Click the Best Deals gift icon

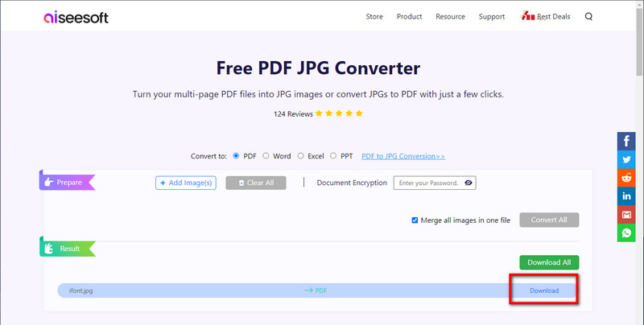pyautogui.click(x=528, y=16)
